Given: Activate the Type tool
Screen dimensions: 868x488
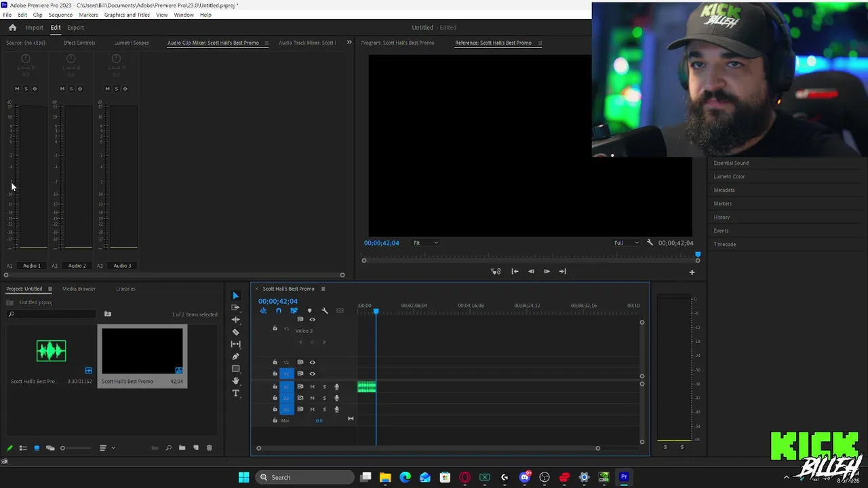Looking at the screenshot, I should [x=235, y=393].
